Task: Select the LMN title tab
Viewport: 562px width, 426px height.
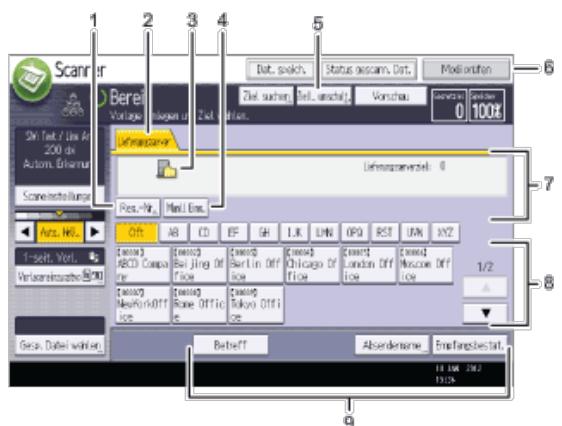Action: (x=324, y=232)
